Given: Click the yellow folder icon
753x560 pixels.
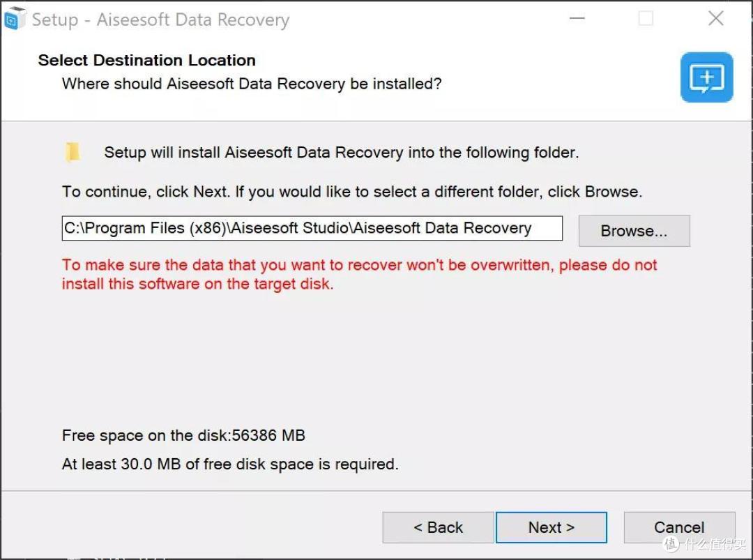Looking at the screenshot, I should 73,152.
